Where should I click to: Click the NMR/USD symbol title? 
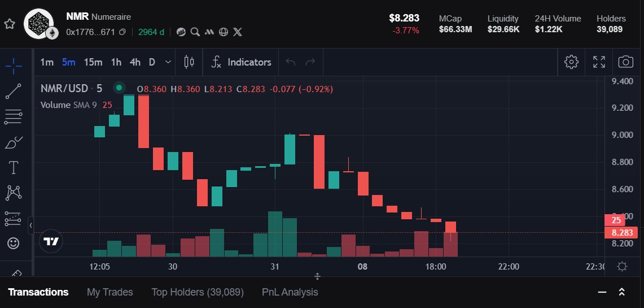tap(64, 88)
